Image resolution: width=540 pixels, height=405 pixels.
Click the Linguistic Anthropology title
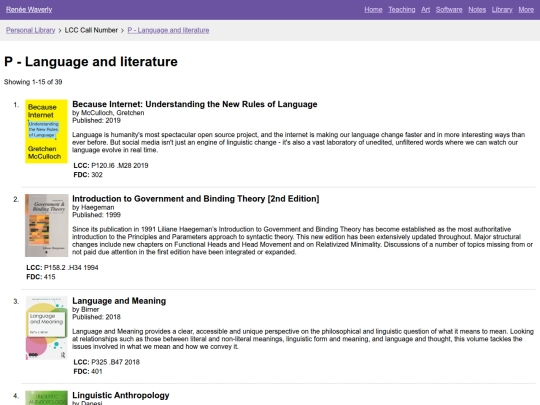(x=121, y=395)
